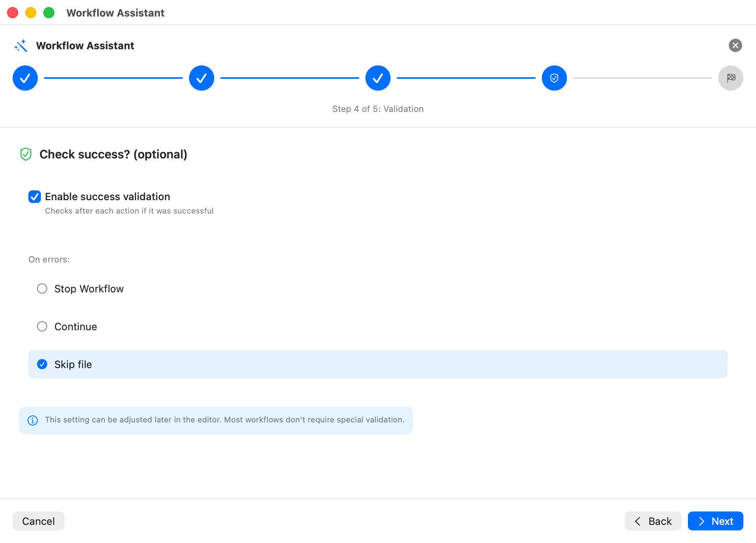Jump to the second completed step circle
This screenshot has width=756, height=543.
pos(202,78)
